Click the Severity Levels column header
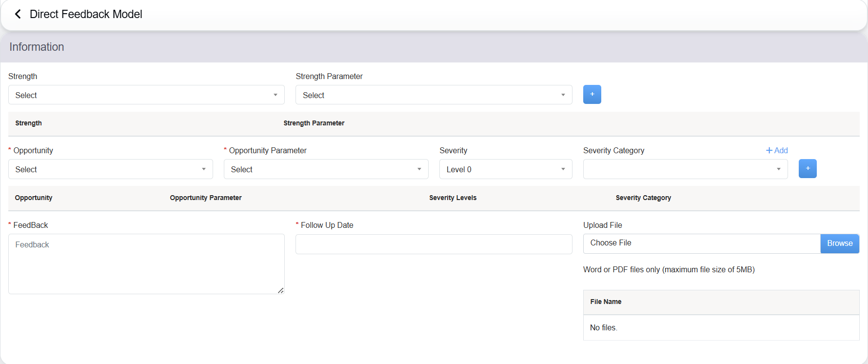868x364 pixels. pos(453,198)
